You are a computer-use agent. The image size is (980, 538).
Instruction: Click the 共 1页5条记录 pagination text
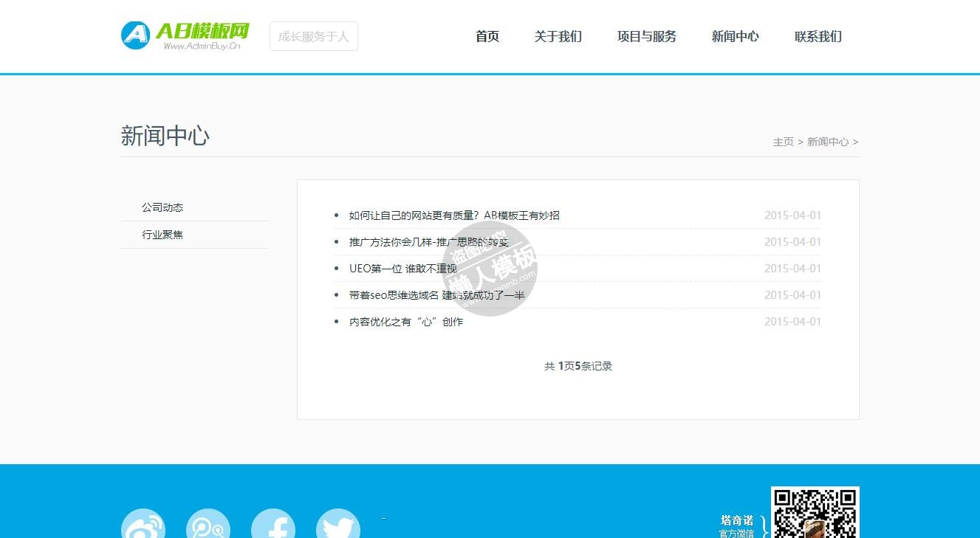pos(578,366)
